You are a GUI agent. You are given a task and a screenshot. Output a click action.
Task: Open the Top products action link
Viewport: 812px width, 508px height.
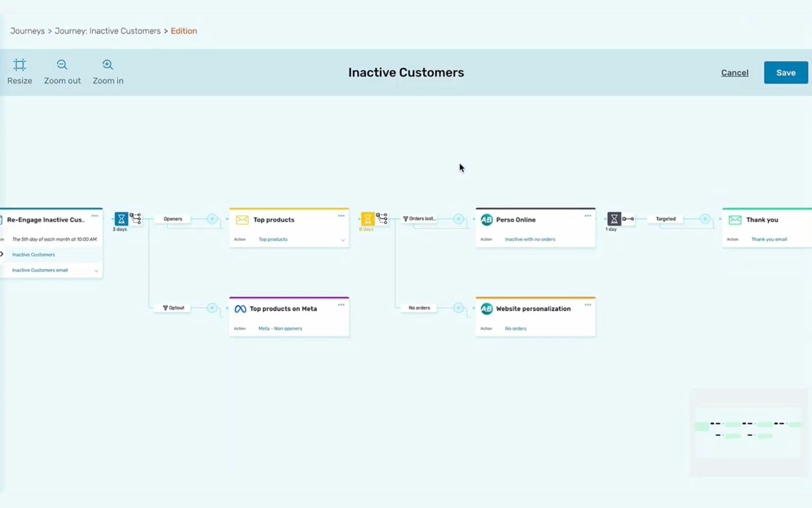[x=273, y=239]
